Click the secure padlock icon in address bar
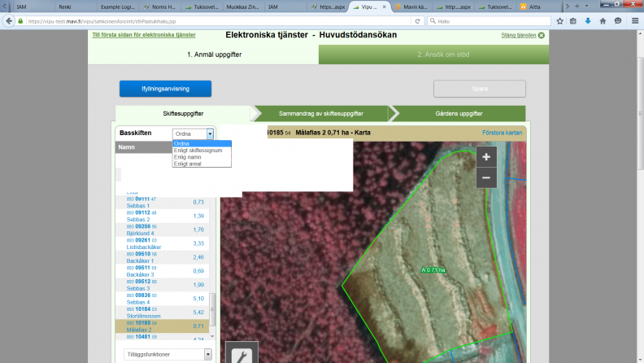The height and width of the screenshot is (363, 644). point(20,21)
